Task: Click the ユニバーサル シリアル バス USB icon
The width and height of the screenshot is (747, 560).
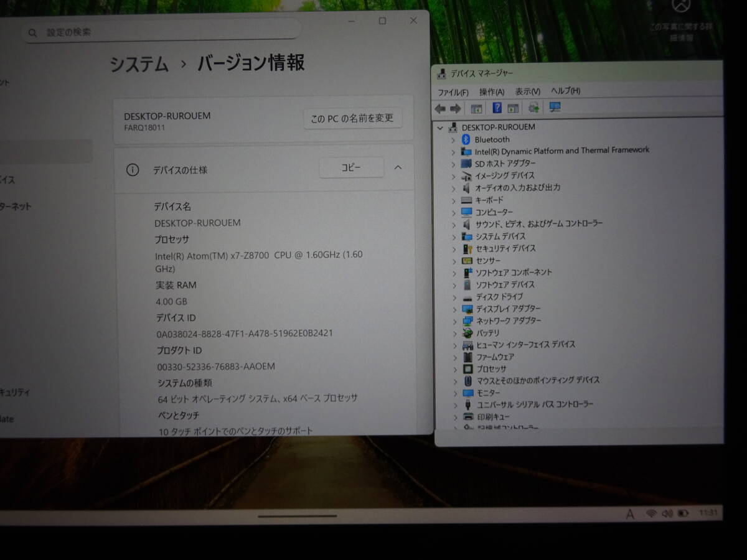Action: point(469,404)
